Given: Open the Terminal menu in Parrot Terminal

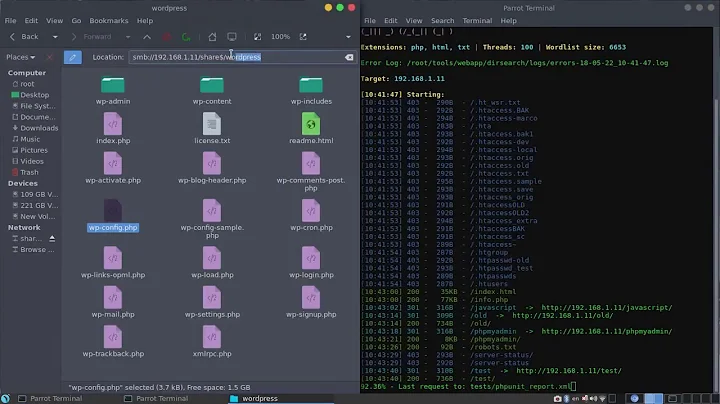Looking at the screenshot, I should [x=477, y=21].
